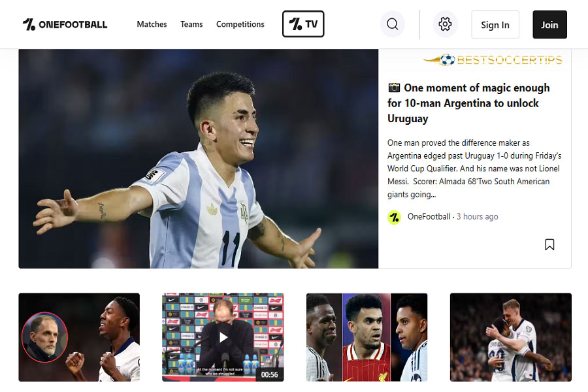Screen dimensions: 588x392
Task: Click the OneFootball publisher name
Action: [429, 217]
